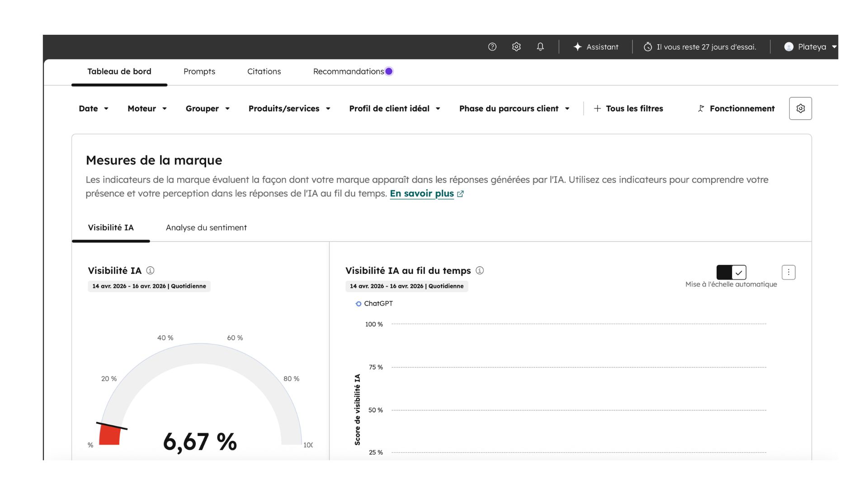Toggle Mise à l'échelle automatique switch
Viewport: 868px width, 488px height.
coord(731,272)
